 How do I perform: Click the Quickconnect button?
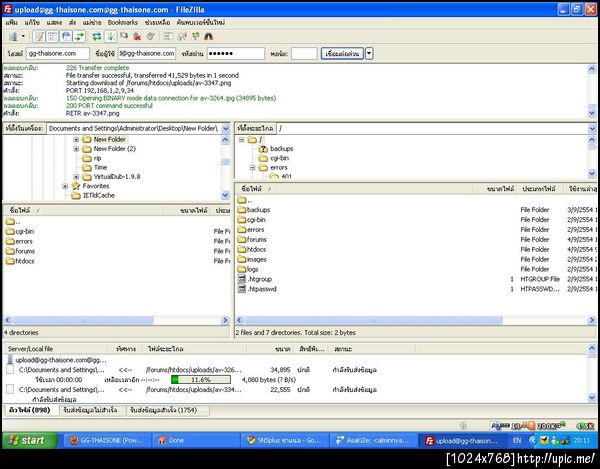[343, 53]
